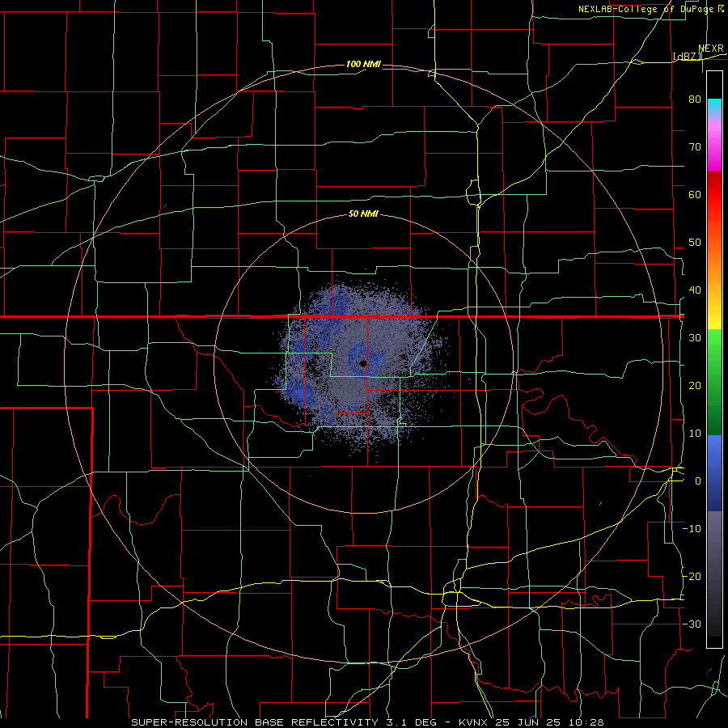Click the 60 value on the dBZ scale

[695, 194]
